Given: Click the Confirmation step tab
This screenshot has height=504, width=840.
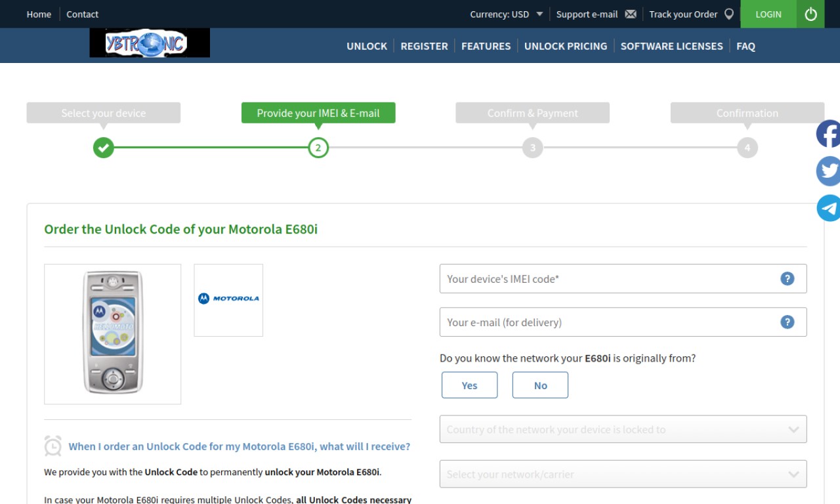Looking at the screenshot, I should (747, 113).
